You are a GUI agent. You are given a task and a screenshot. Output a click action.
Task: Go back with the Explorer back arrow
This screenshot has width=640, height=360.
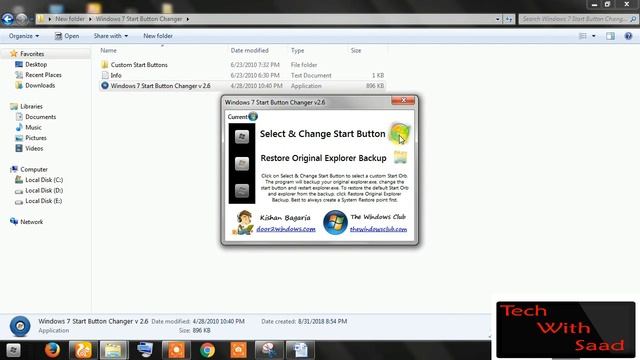[x=7, y=19]
